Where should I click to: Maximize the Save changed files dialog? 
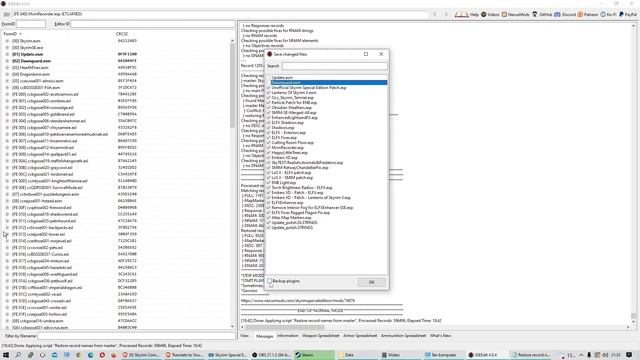[x=366, y=54]
